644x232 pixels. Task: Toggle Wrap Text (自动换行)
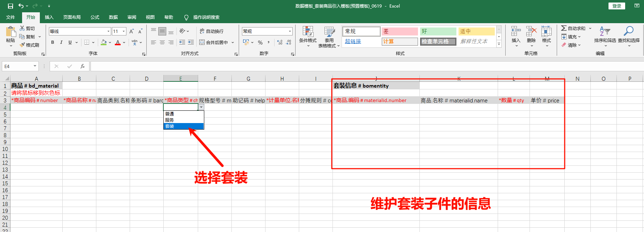click(212, 31)
